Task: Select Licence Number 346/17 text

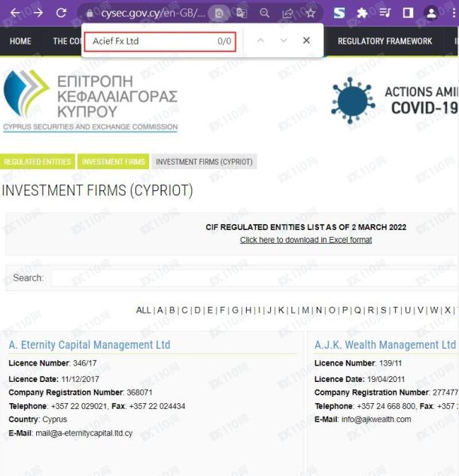Action: (x=53, y=363)
